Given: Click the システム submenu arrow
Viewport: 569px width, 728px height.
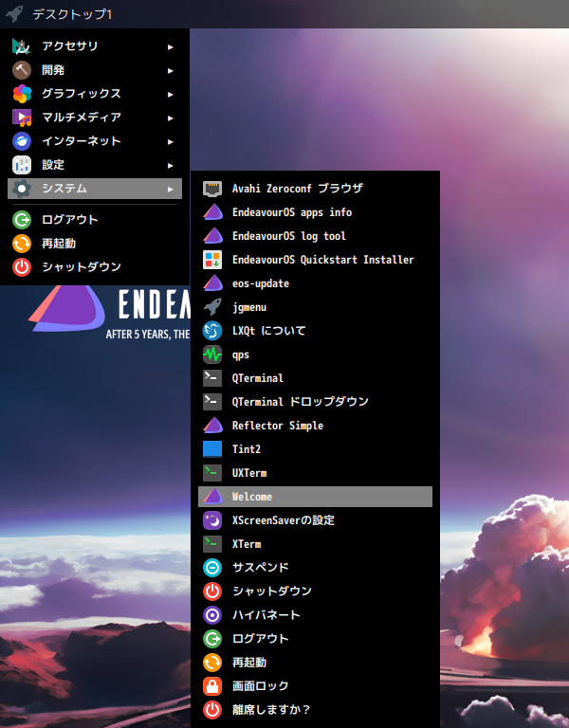Looking at the screenshot, I should pos(171,189).
